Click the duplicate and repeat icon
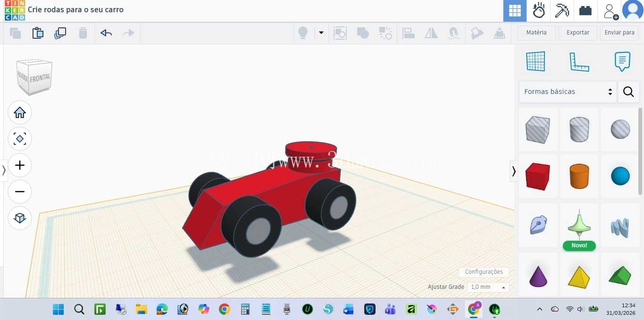This screenshot has height=320, width=644. pyautogui.click(x=60, y=33)
